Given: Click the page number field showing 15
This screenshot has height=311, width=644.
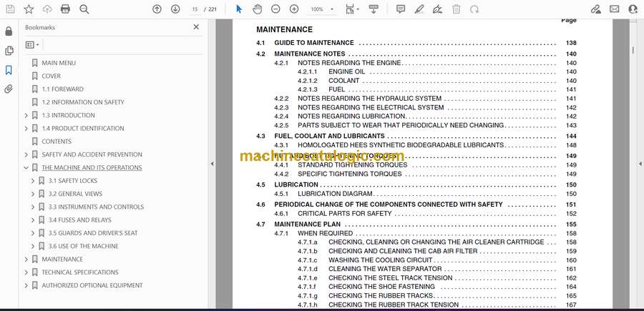Looking at the screenshot, I should [x=195, y=9].
